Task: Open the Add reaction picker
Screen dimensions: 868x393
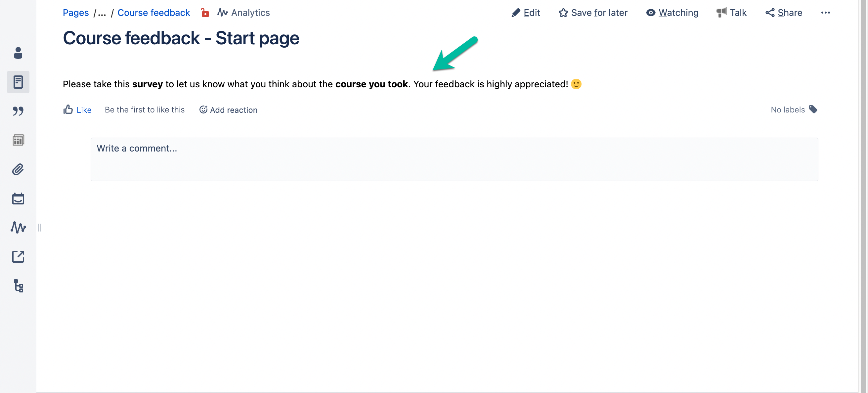Action: [228, 110]
